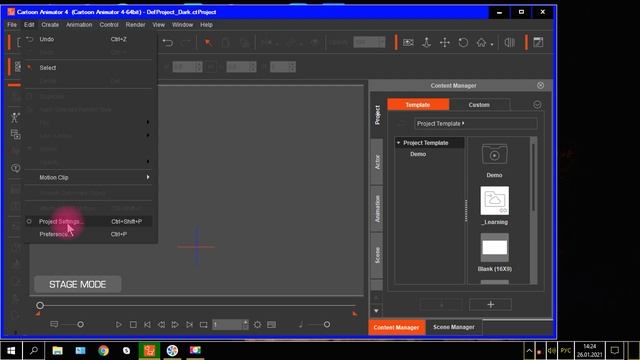This screenshot has height=360, width=640.
Task: Click the Undo arrow icon in the toolbar
Action: coord(167,42)
